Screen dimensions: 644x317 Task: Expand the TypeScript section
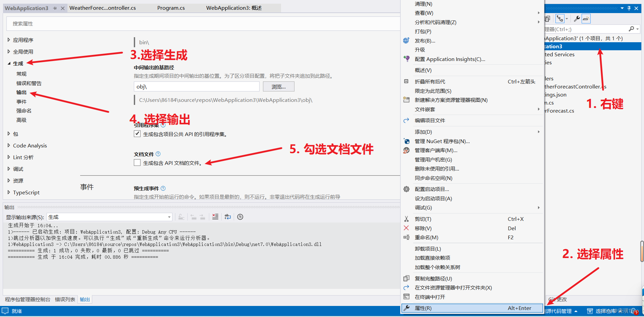click(9, 192)
